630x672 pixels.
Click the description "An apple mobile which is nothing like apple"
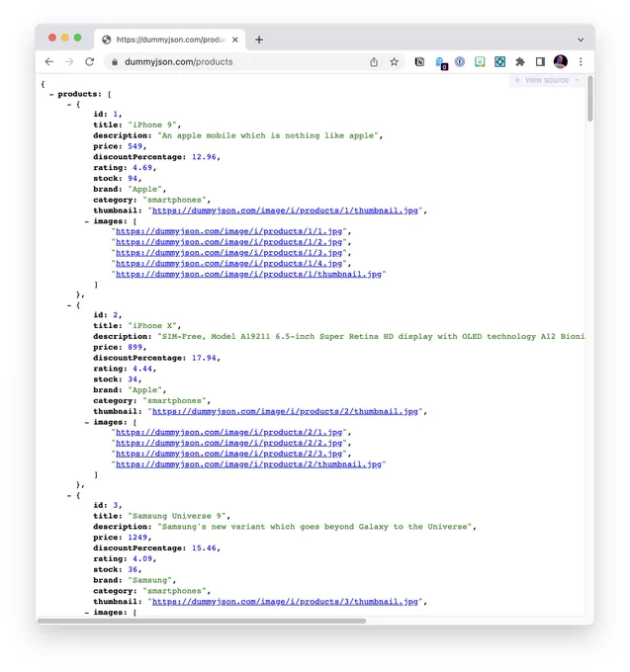pyautogui.click(x=268, y=135)
